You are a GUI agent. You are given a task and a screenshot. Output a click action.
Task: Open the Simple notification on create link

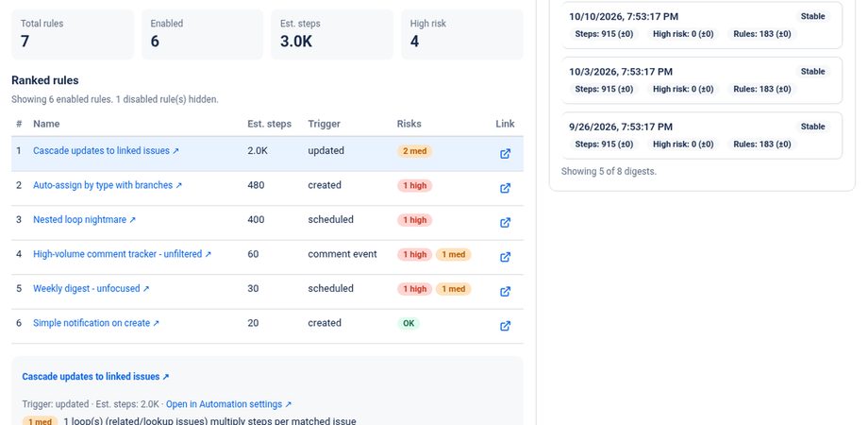tap(96, 322)
